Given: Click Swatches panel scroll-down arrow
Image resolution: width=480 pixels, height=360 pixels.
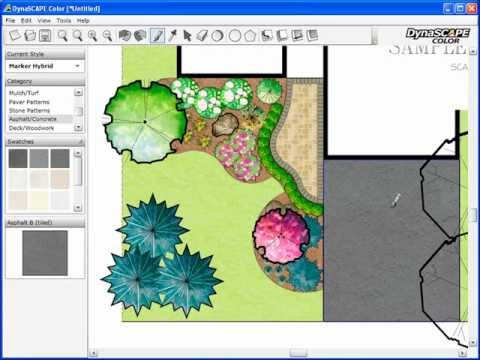Looking at the screenshot, I should (x=78, y=208).
